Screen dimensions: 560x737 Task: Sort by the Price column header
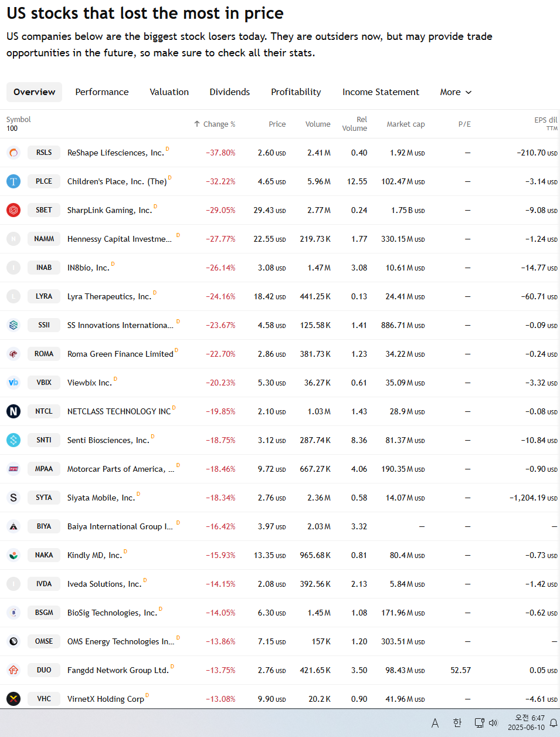(277, 124)
